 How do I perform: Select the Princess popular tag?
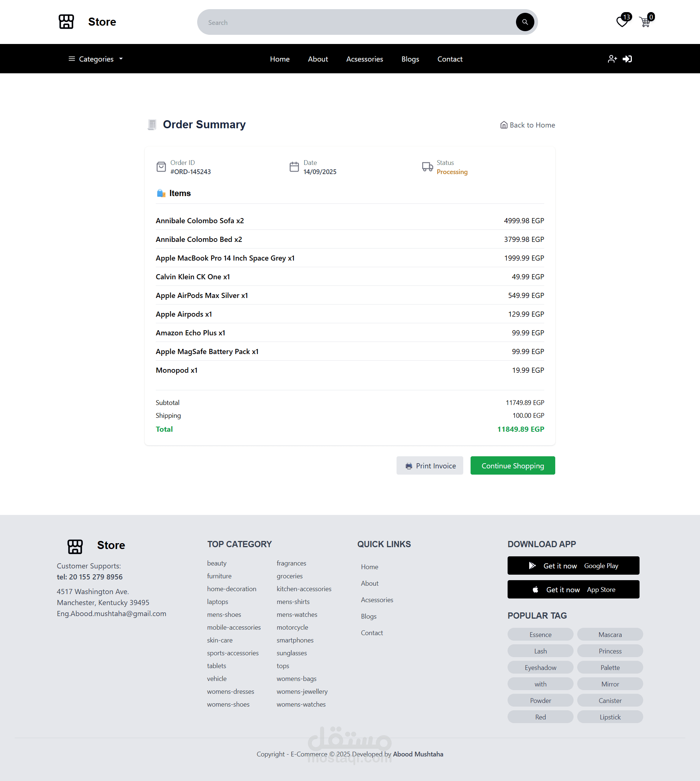tap(609, 651)
